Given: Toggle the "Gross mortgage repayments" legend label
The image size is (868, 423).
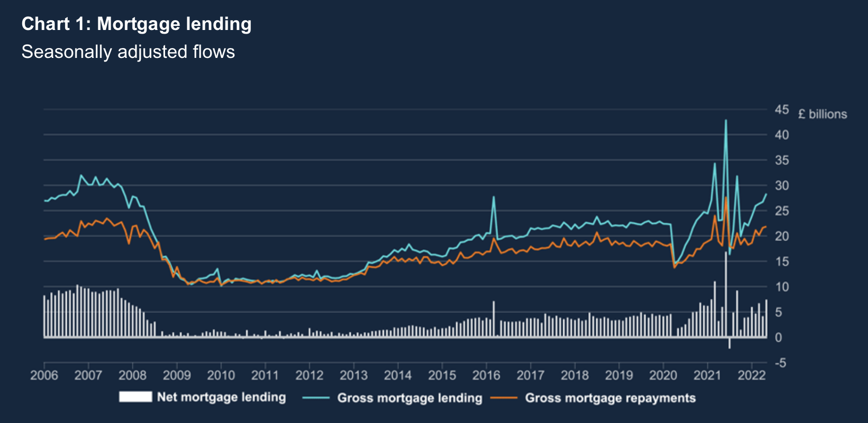Looking at the screenshot, I should (x=610, y=398).
